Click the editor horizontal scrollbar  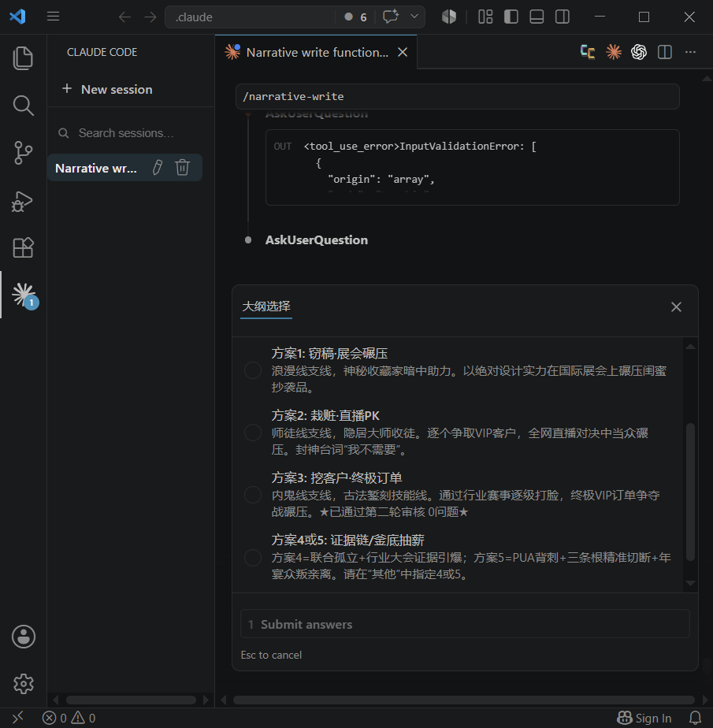tap(463, 700)
